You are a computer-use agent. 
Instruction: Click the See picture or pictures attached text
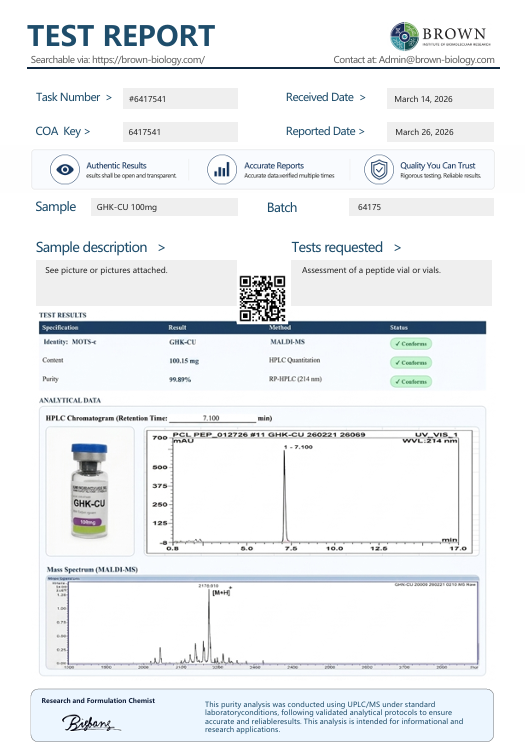click(x=106, y=270)
